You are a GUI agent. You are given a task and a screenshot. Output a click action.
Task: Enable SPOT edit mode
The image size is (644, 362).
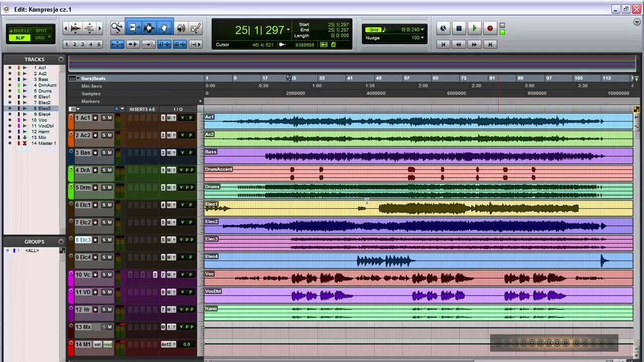click(41, 31)
